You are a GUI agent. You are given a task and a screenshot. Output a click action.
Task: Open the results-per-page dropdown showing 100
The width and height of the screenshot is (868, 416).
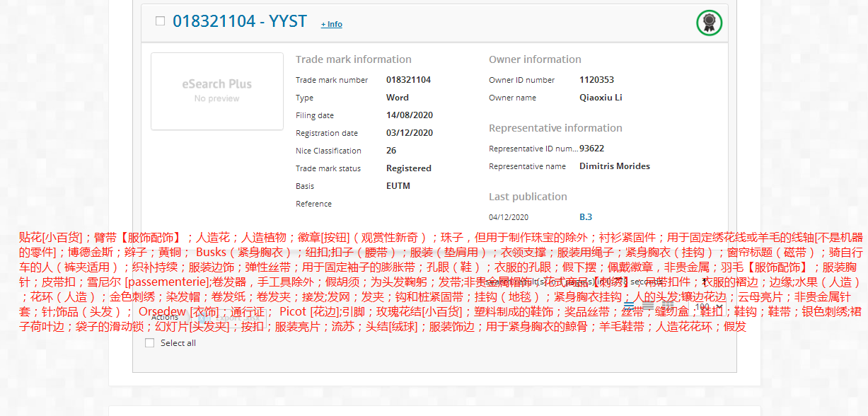click(x=709, y=307)
